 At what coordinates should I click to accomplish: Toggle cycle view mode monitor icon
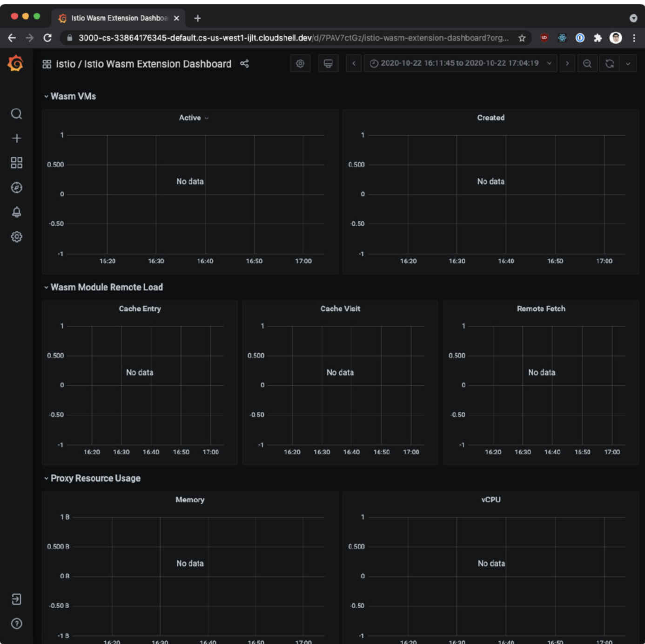328,63
